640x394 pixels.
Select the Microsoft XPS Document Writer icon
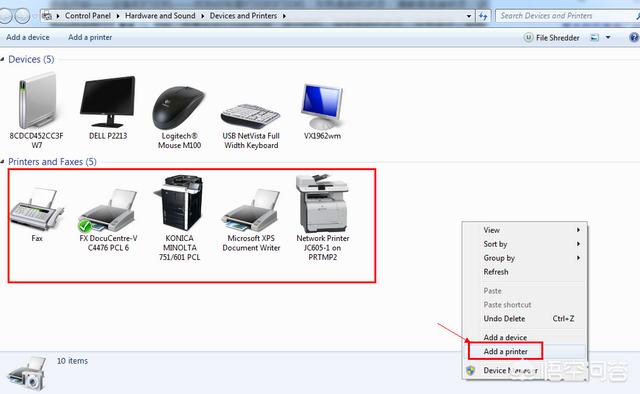[x=250, y=211]
